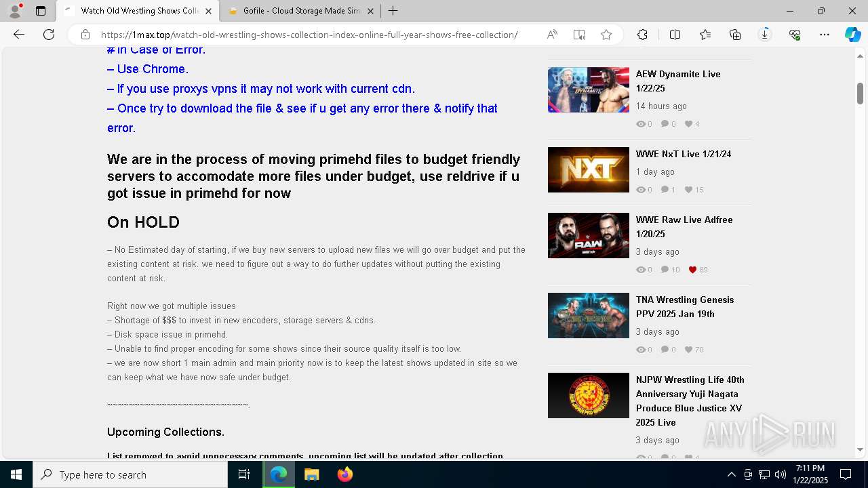868x488 pixels.
Task: Click TNA Genesis thumbnail image
Action: pos(589,315)
